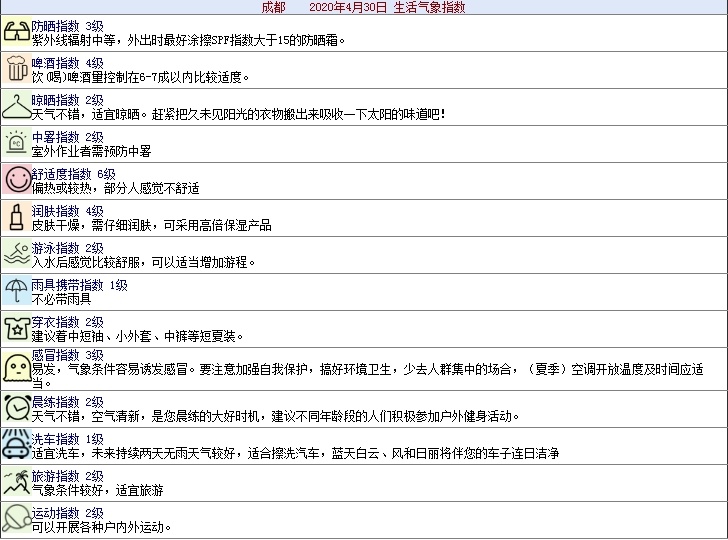Select the clothes hanger drying index icon
728x540 pixels.
[x=16, y=106]
